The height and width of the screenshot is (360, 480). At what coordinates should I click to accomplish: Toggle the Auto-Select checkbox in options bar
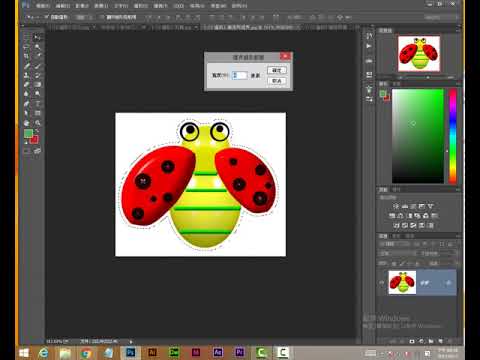(47, 17)
